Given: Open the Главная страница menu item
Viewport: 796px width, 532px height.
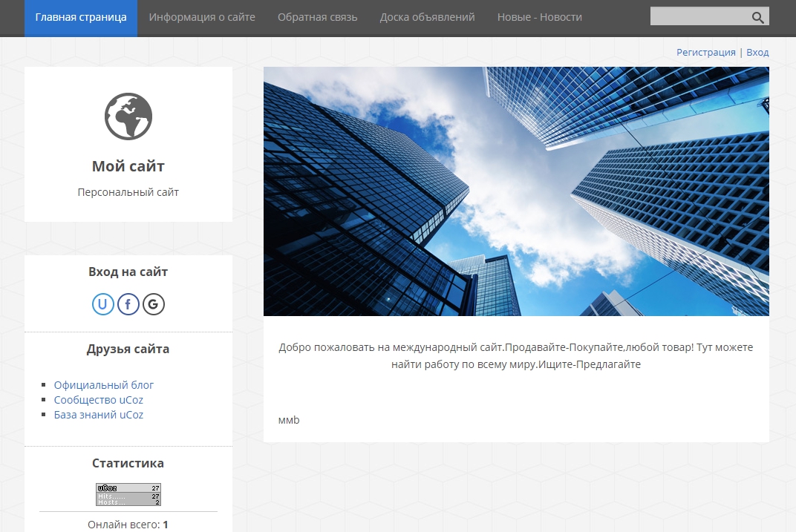Looking at the screenshot, I should point(81,17).
